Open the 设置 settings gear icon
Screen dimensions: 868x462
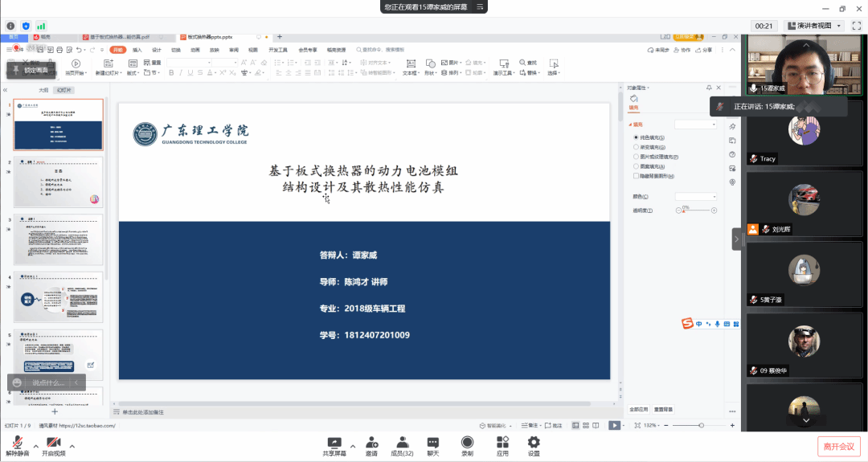click(534, 443)
